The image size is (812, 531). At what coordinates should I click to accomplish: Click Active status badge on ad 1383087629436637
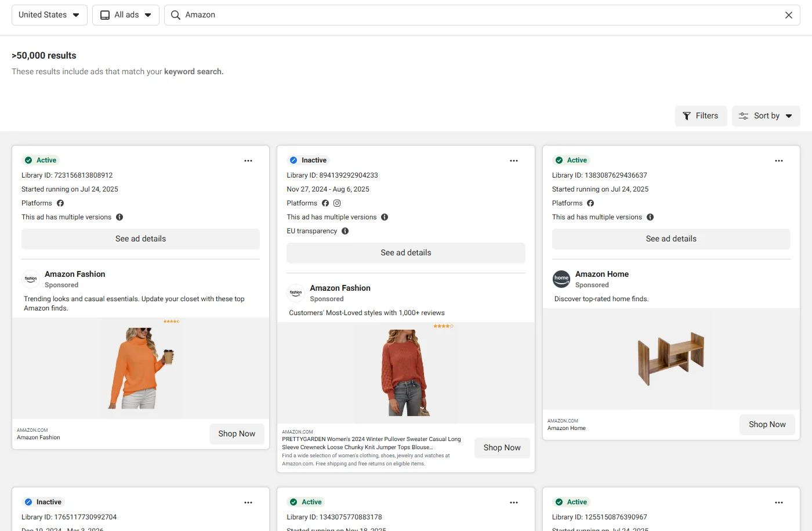571,160
